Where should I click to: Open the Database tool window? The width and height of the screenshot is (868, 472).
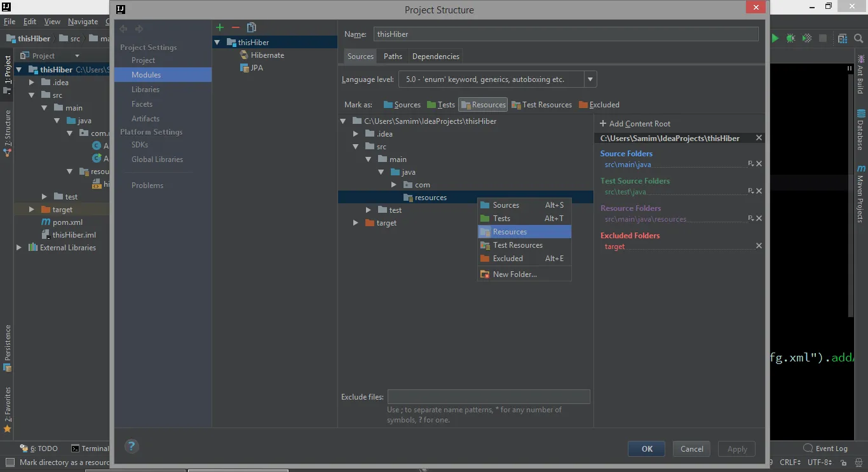click(x=861, y=130)
